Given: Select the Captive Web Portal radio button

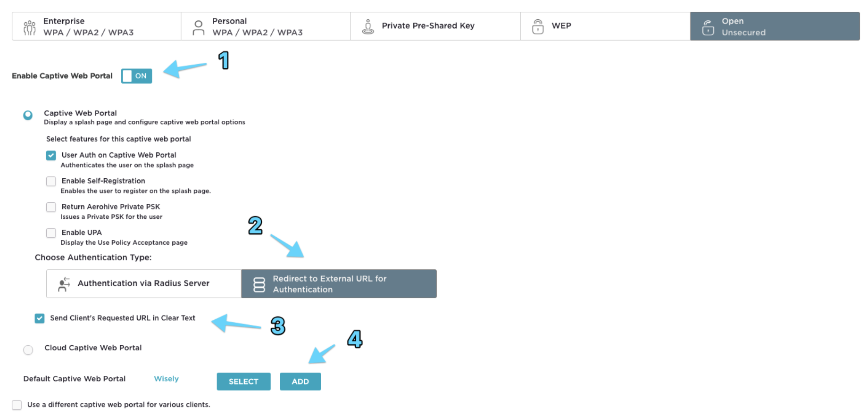Looking at the screenshot, I should click(x=28, y=115).
